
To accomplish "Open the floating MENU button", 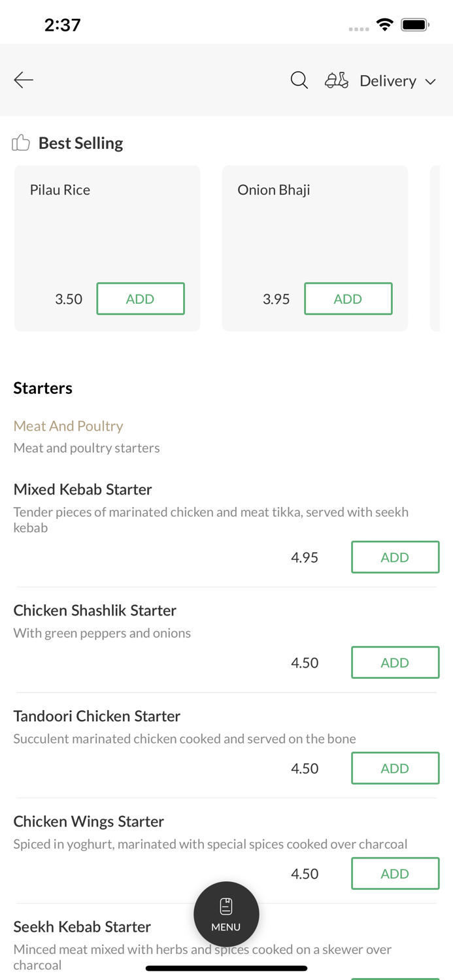I will tap(226, 914).
